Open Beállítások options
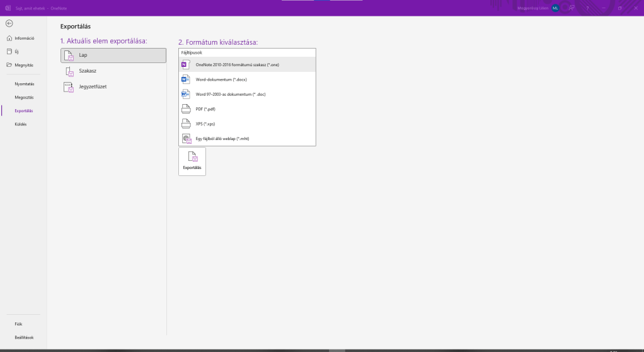This screenshot has height=352, width=644. [x=24, y=337]
